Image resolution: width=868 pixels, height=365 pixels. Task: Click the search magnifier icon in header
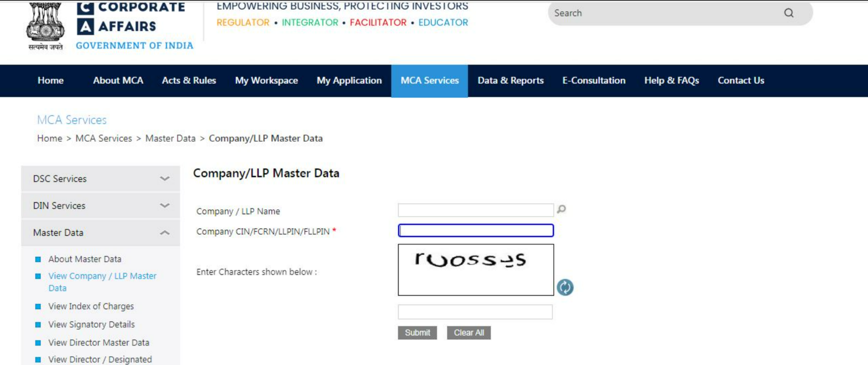788,13
